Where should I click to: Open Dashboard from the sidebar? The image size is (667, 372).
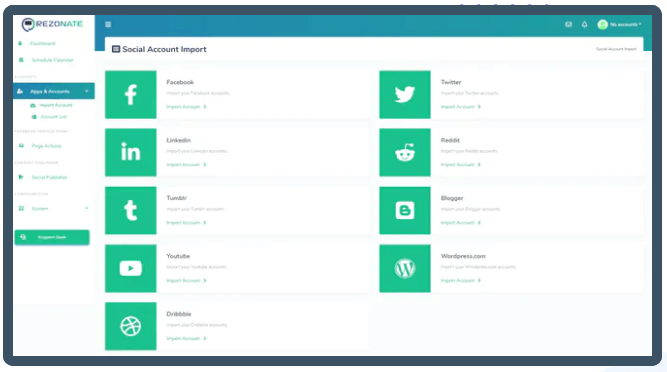click(42, 43)
